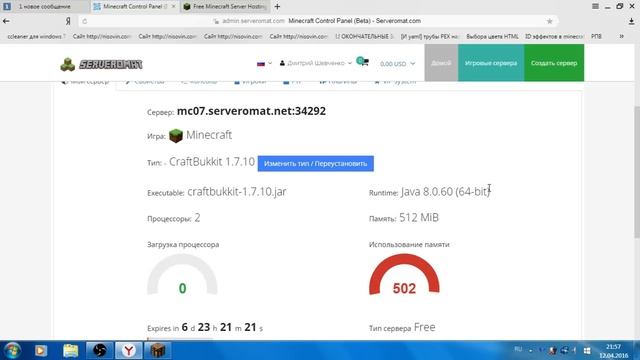Open the Russian flag language dropdown
The height and width of the screenshot is (360, 640).
click(x=264, y=63)
